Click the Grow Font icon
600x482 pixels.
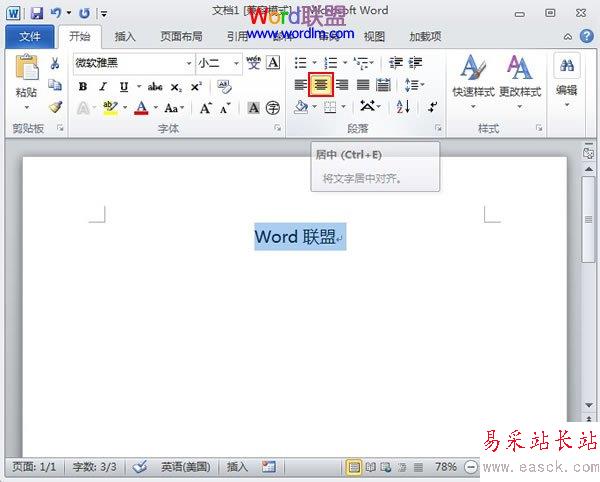click(x=205, y=108)
